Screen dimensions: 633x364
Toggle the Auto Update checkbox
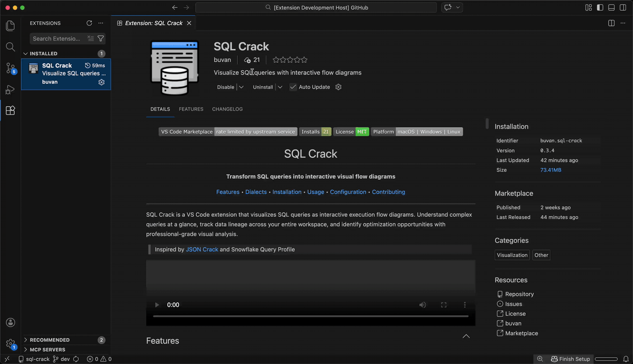[x=293, y=87]
